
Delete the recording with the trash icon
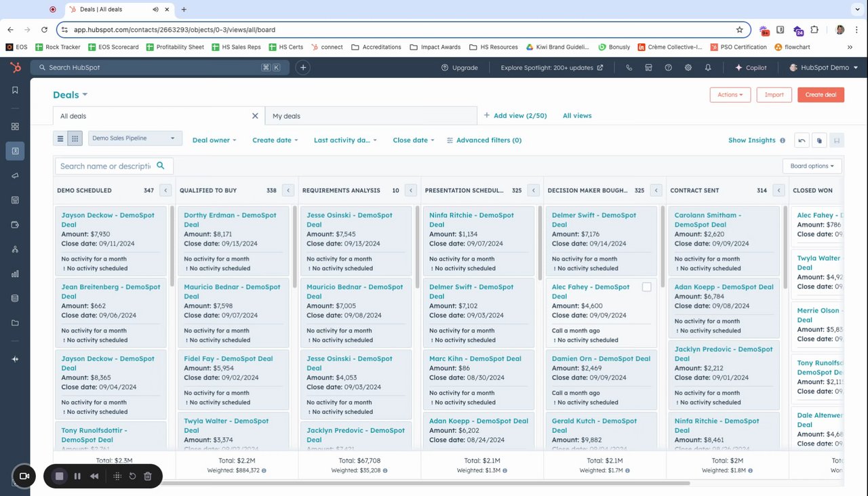pyautogui.click(x=148, y=476)
